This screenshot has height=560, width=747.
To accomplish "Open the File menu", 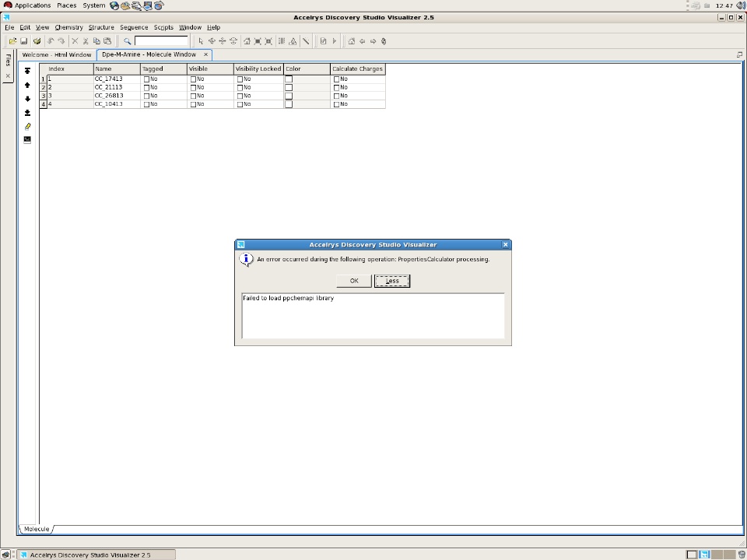I will coord(9,28).
